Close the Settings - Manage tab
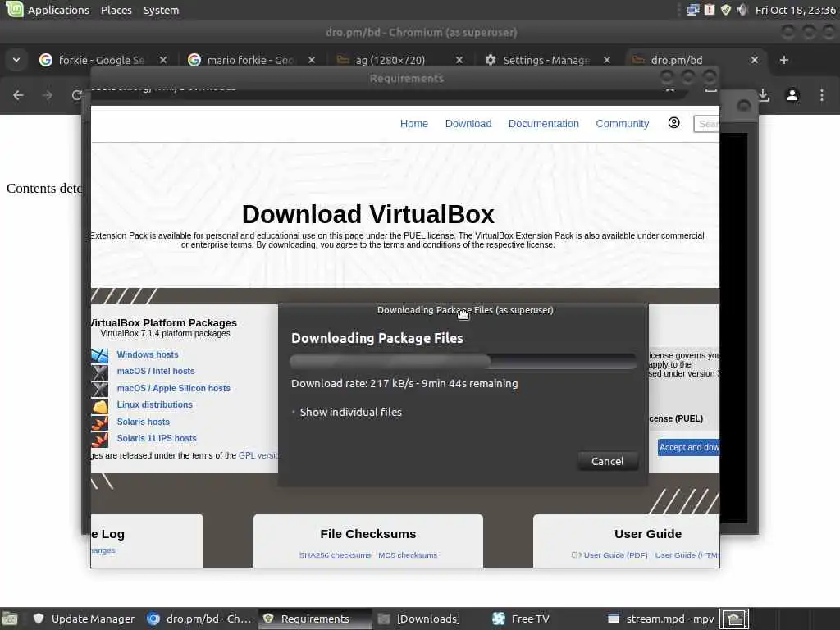This screenshot has height=630, width=840. click(x=607, y=60)
